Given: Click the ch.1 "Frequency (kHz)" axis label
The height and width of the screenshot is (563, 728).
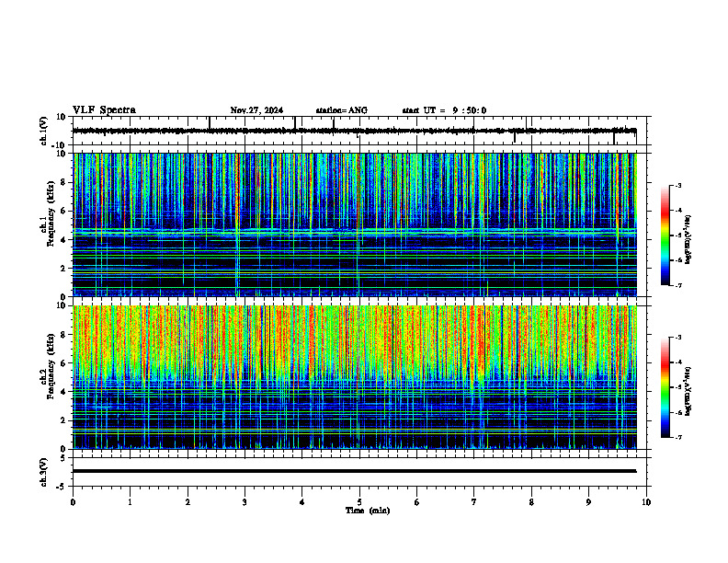Looking at the screenshot, I should click(x=51, y=214).
